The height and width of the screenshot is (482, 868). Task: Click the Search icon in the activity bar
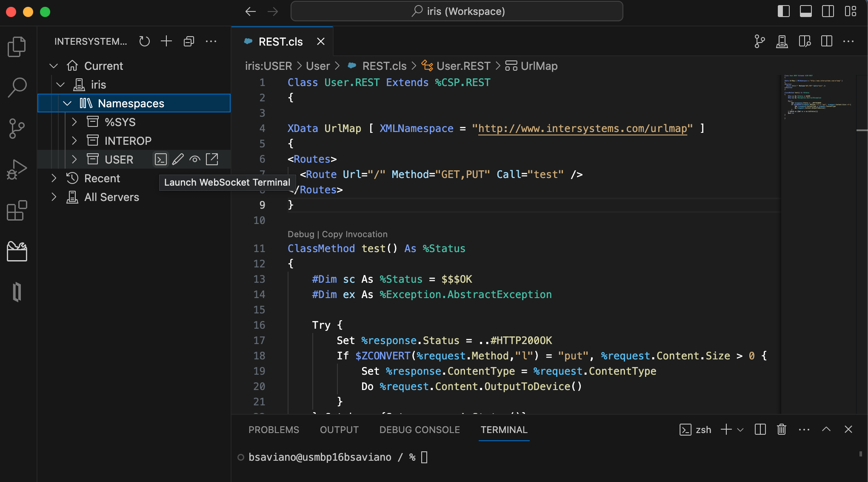[x=17, y=87]
